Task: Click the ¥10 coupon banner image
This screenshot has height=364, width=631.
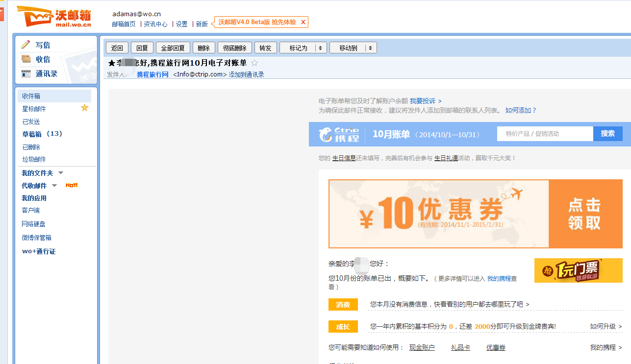Action: (x=439, y=214)
